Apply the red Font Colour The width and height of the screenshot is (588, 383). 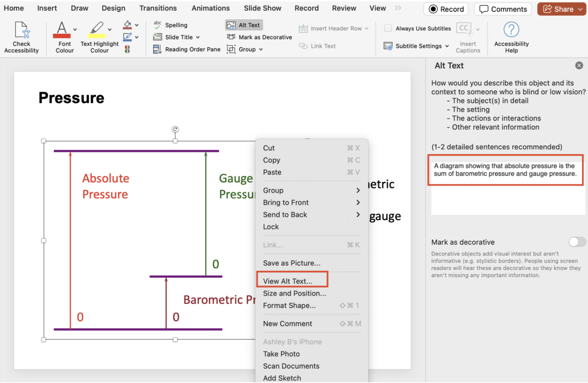tap(62, 29)
